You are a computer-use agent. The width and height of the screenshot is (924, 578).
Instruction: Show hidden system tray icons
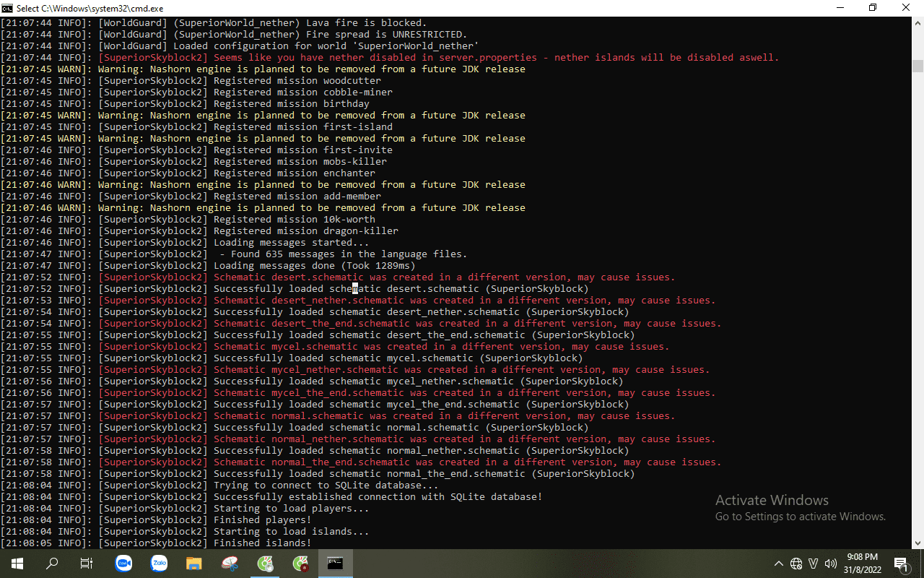778,564
